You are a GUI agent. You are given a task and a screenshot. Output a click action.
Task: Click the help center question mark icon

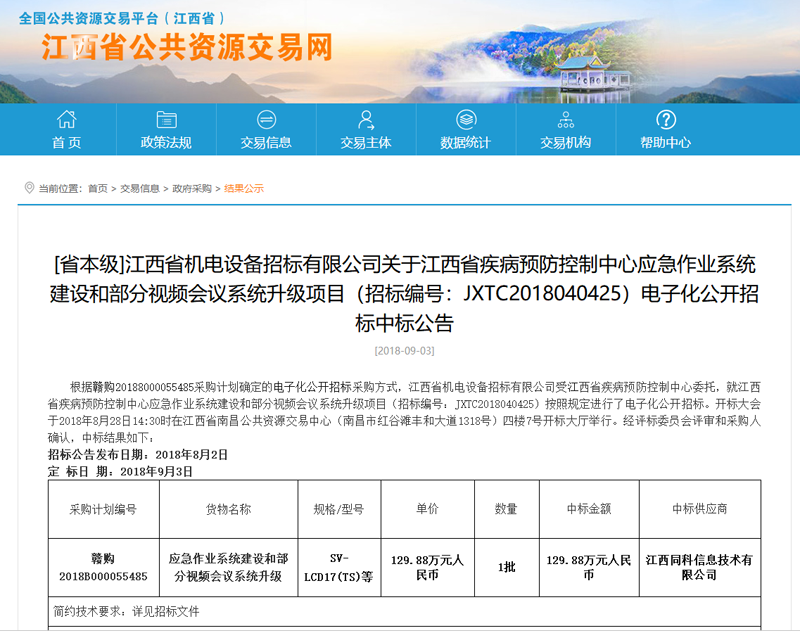coord(666,120)
